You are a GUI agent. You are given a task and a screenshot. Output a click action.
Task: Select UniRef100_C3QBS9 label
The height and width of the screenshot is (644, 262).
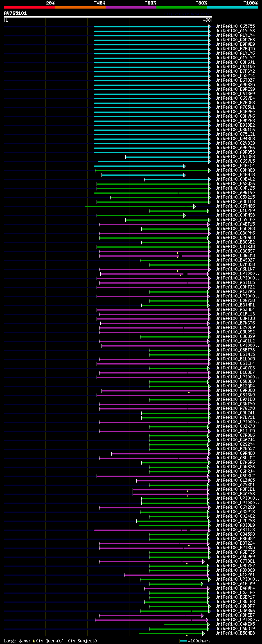[x=235, y=337]
